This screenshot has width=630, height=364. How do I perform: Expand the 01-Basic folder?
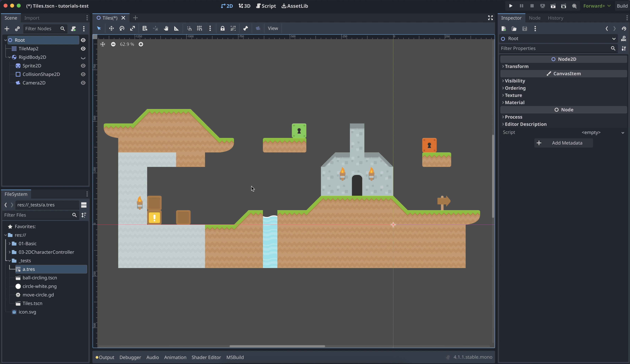click(x=10, y=244)
